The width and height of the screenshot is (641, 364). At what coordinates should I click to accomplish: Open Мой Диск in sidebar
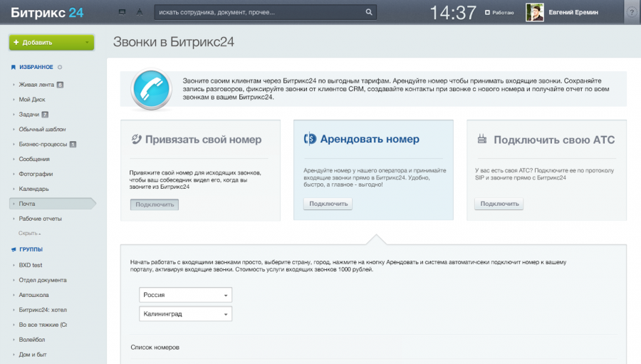(x=32, y=100)
